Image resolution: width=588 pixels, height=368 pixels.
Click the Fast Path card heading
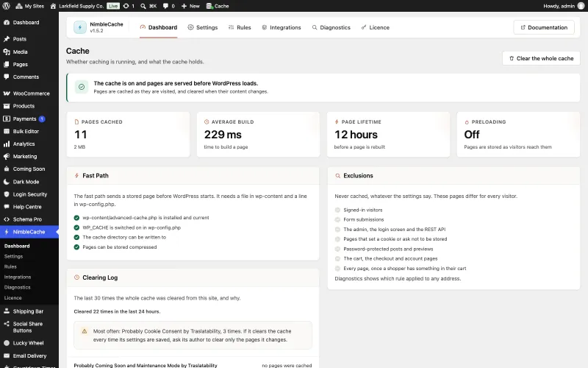[x=96, y=176]
